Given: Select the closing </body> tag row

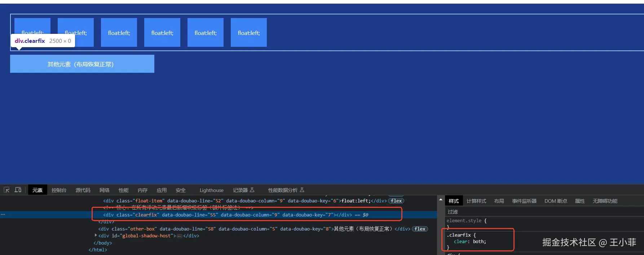Looking at the screenshot, I should [x=103, y=243].
